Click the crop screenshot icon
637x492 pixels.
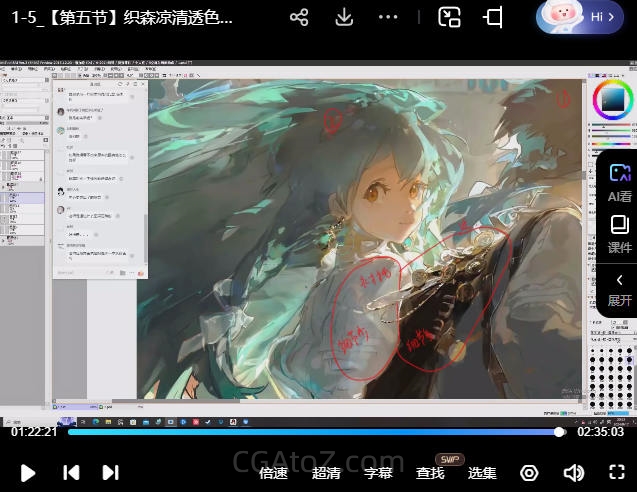tap(493, 18)
